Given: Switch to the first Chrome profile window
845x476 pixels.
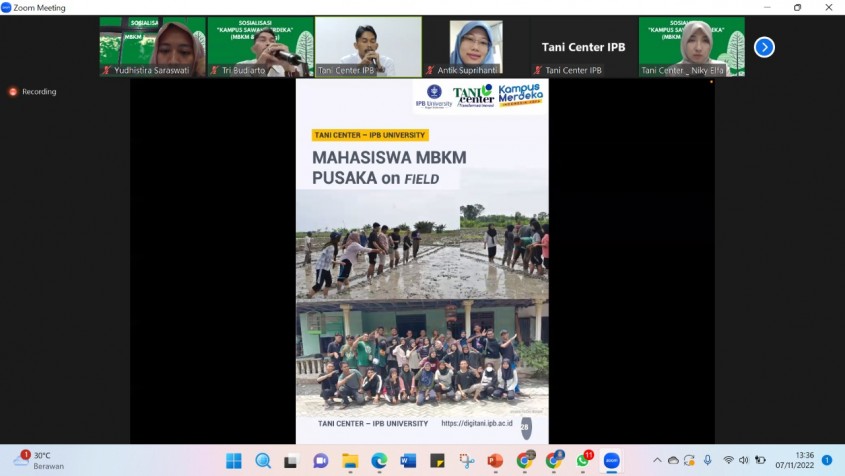Looking at the screenshot, I should pos(524,460).
